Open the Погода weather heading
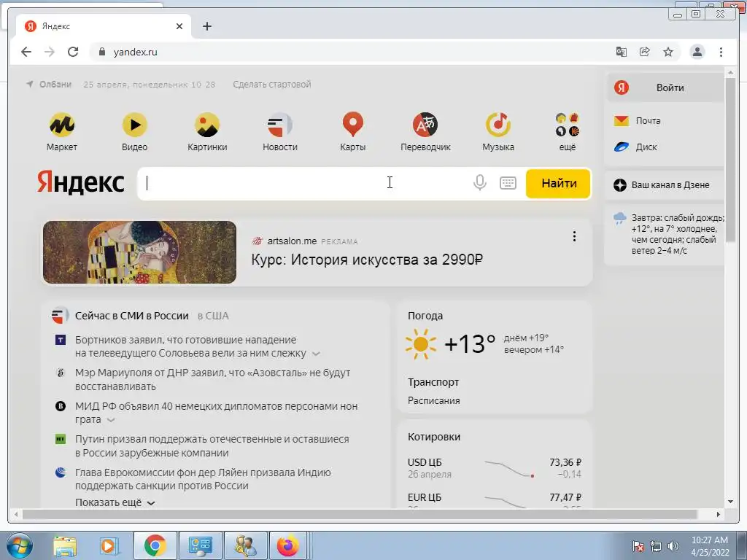 pos(425,316)
